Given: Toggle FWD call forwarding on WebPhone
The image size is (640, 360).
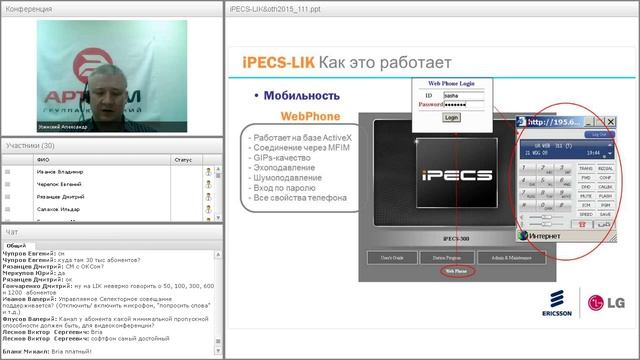Looking at the screenshot, I should coord(586,178).
